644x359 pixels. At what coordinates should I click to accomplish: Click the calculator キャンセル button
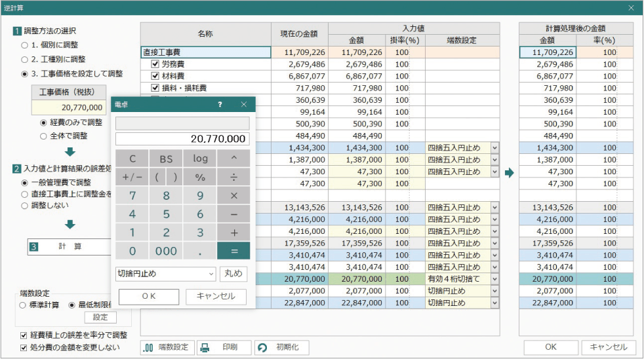point(216,296)
